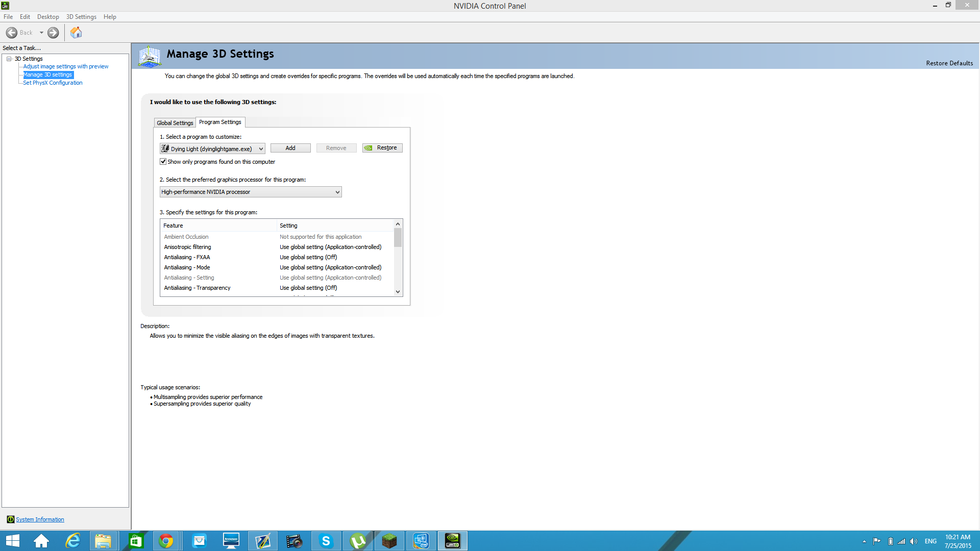
Task: Switch to the Global Settings tab
Action: point(175,123)
